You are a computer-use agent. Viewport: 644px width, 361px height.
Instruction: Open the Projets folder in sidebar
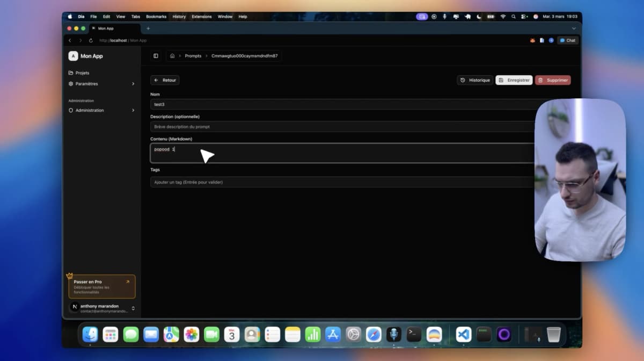click(82, 73)
